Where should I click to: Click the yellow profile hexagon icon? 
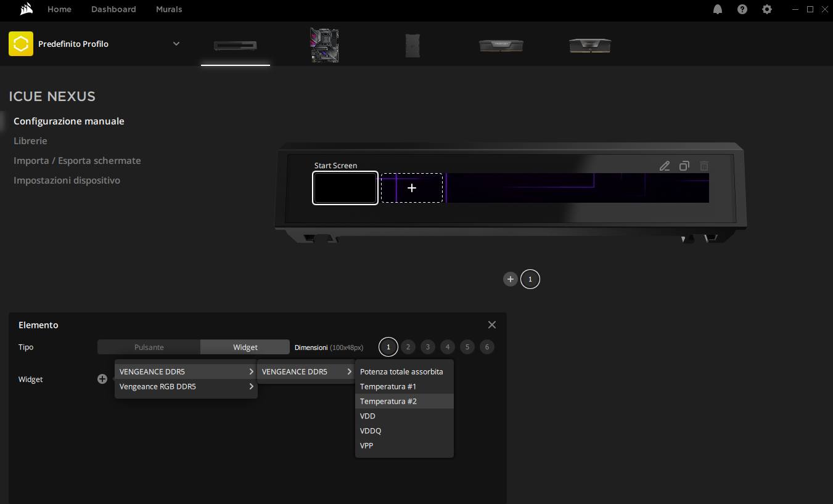point(21,44)
